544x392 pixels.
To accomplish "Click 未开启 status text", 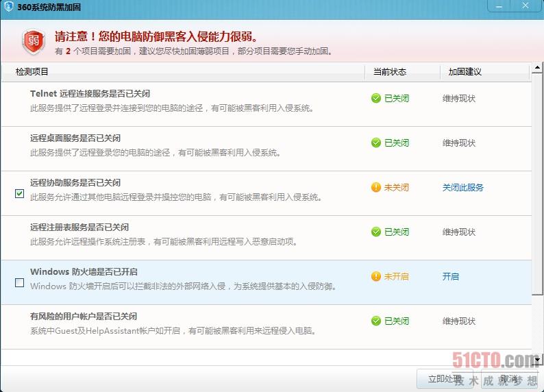I will (x=397, y=276).
